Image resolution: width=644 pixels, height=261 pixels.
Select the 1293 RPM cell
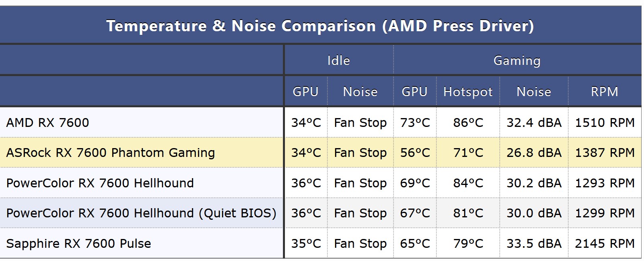[x=605, y=183]
